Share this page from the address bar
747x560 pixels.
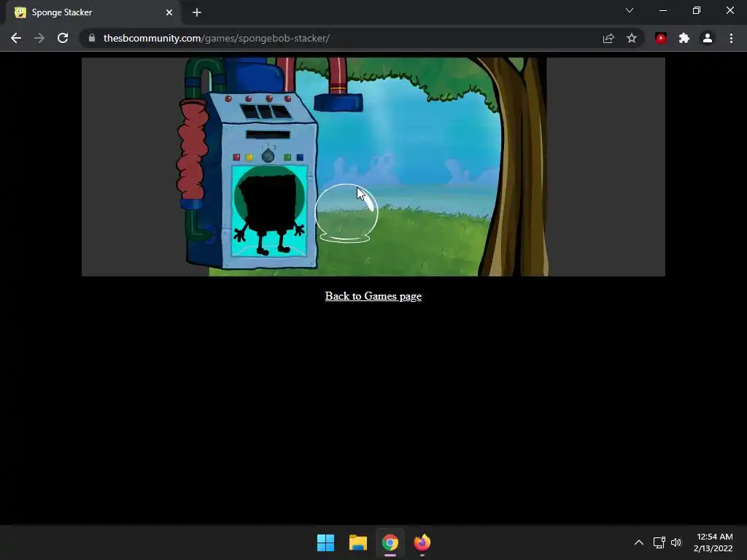(608, 38)
